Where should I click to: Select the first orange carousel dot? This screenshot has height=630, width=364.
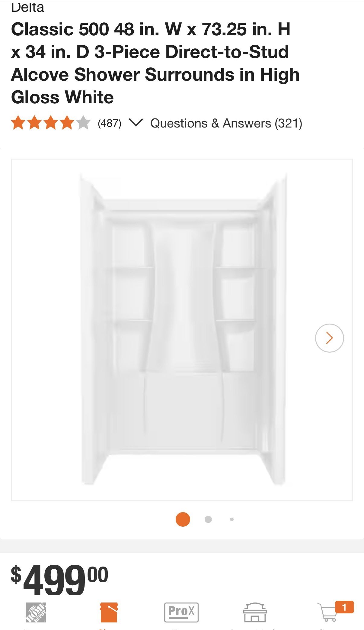click(183, 519)
